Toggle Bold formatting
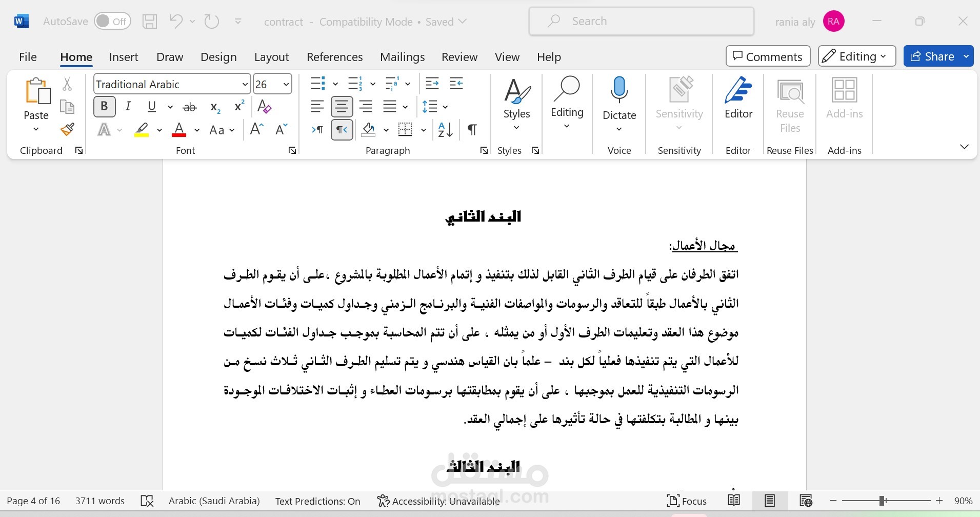This screenshot has width=980, height=517. tap(104, 107)
